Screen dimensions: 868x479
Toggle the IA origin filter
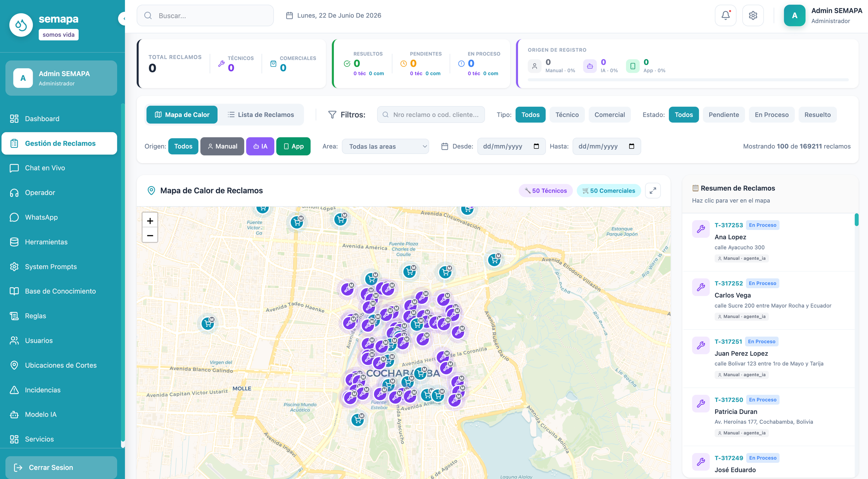coord(260,146)
